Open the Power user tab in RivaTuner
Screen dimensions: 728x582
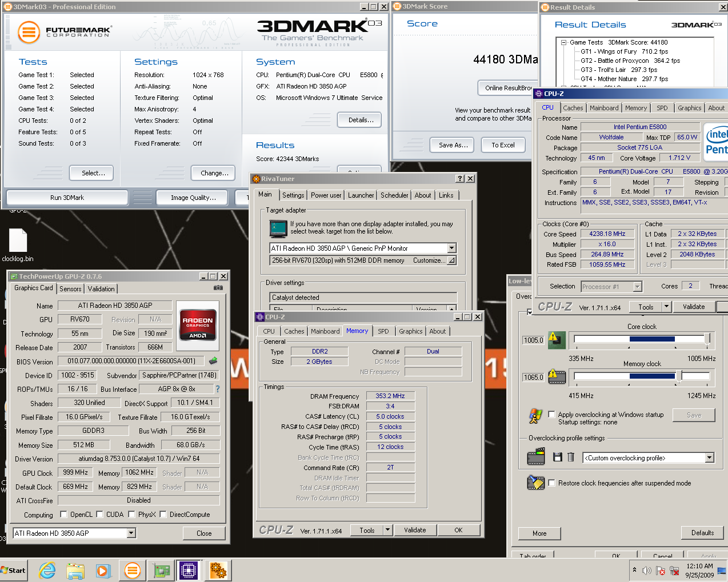(326, 195)
